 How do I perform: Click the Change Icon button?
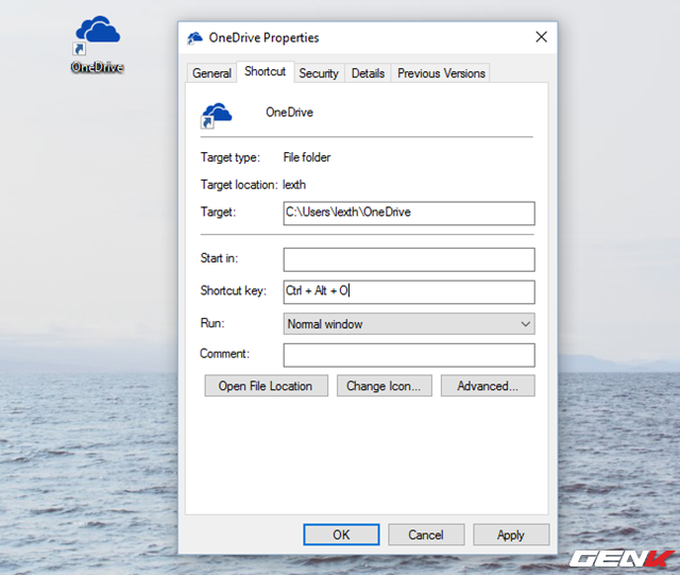point(384,386)
